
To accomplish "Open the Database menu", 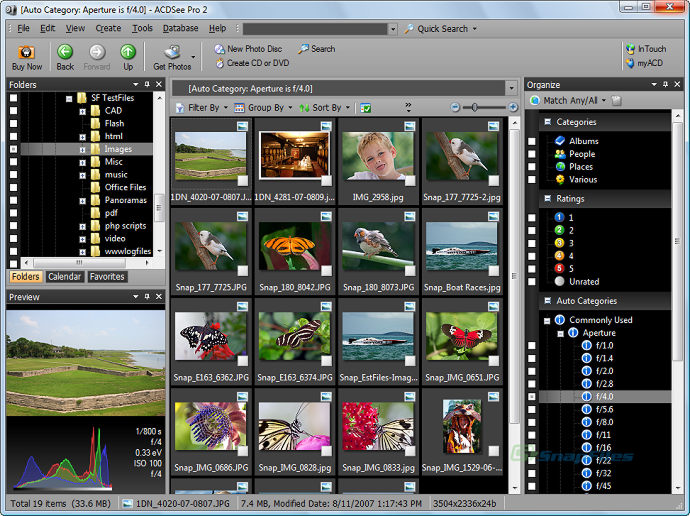I will 180,29.
